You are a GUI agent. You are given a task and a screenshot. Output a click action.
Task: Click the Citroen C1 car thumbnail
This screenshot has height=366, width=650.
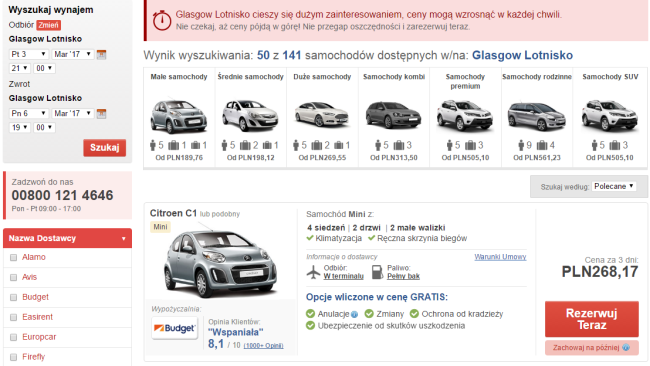pos(220,264)
